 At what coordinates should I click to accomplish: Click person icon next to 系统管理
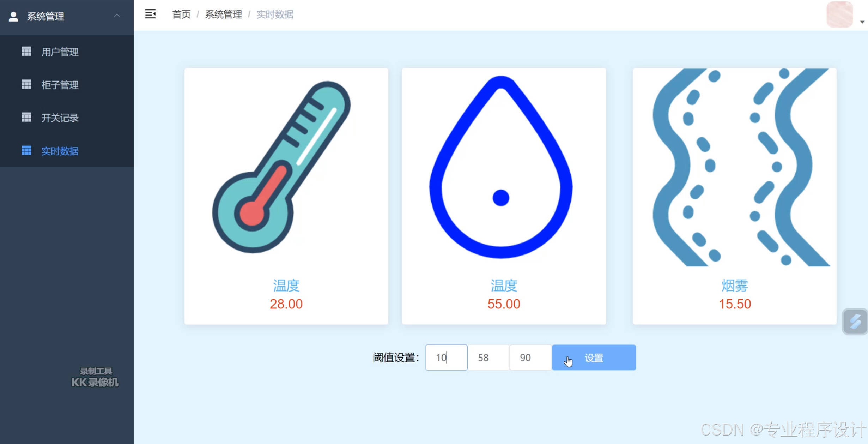point(13,16)
